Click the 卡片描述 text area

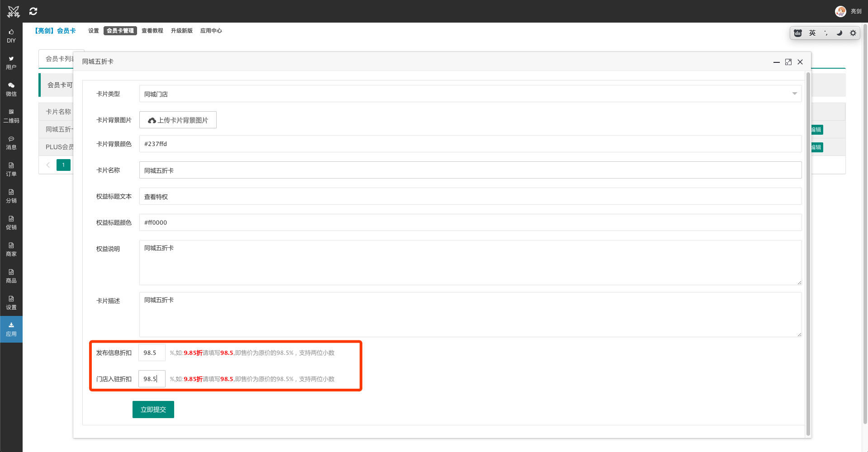(470, 315)
